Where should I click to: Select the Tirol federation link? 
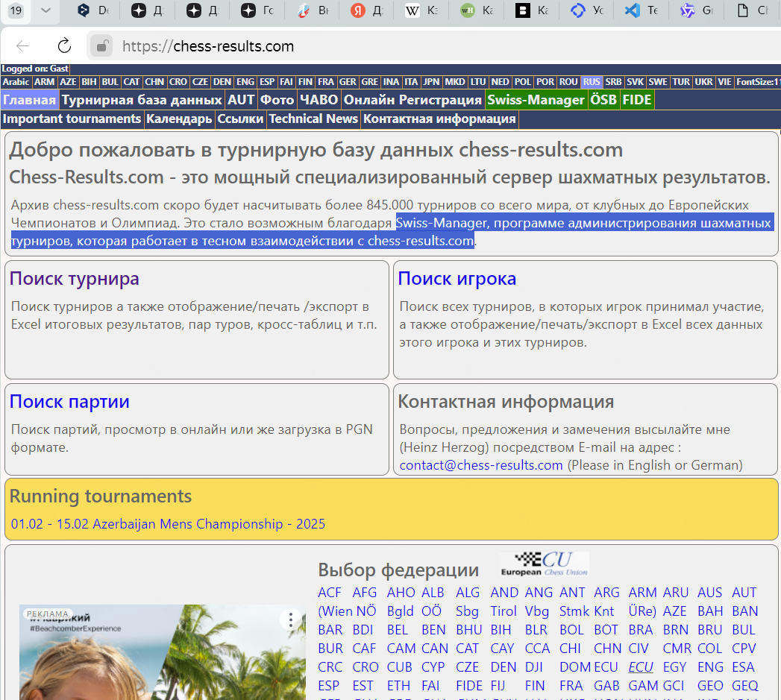coord(503,611)
